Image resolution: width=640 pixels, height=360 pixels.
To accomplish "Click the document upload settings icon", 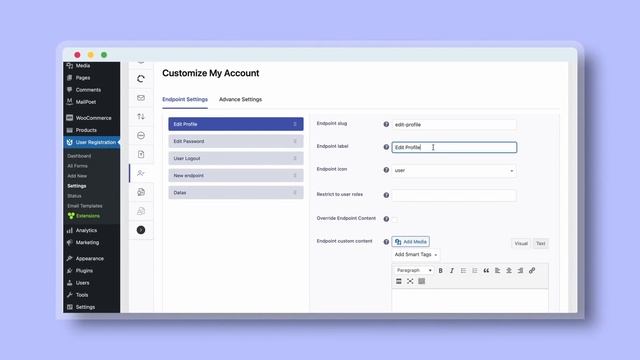I will click(141, 154).
